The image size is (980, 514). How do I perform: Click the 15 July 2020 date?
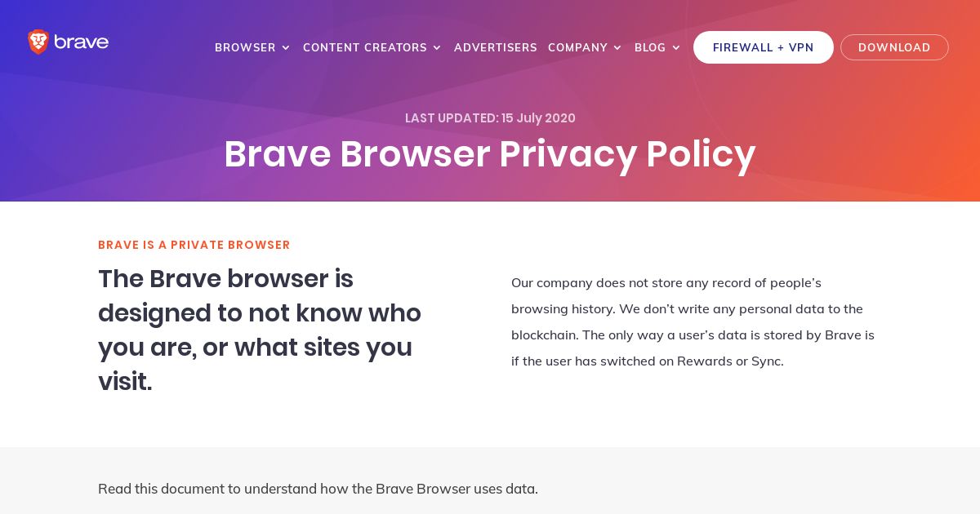click(x=538, y=118)
